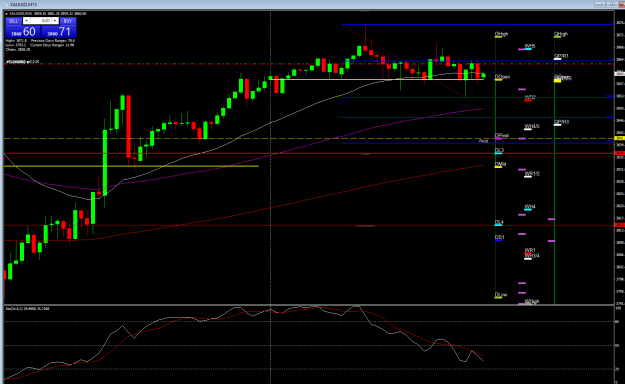This screenshot has height=384, width=625.
Task: Click the DP/H3 label on right vertical line
Action: [561, 122]
